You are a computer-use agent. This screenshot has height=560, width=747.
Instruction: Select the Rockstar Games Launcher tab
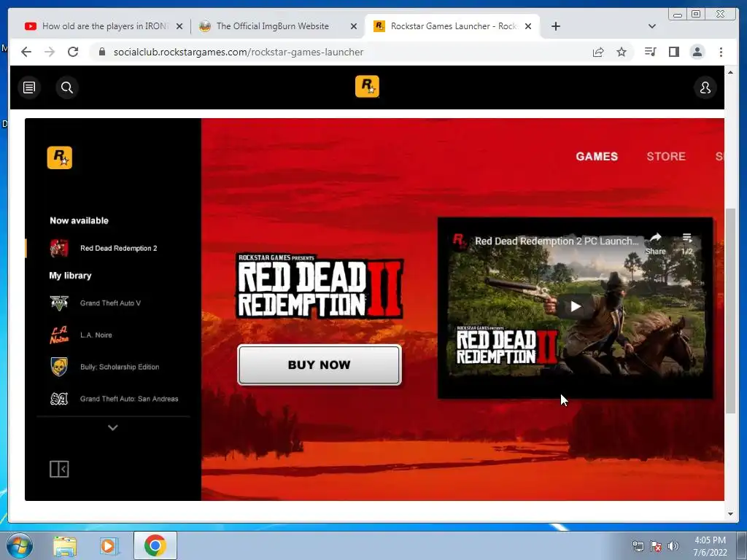coord(451,26)
